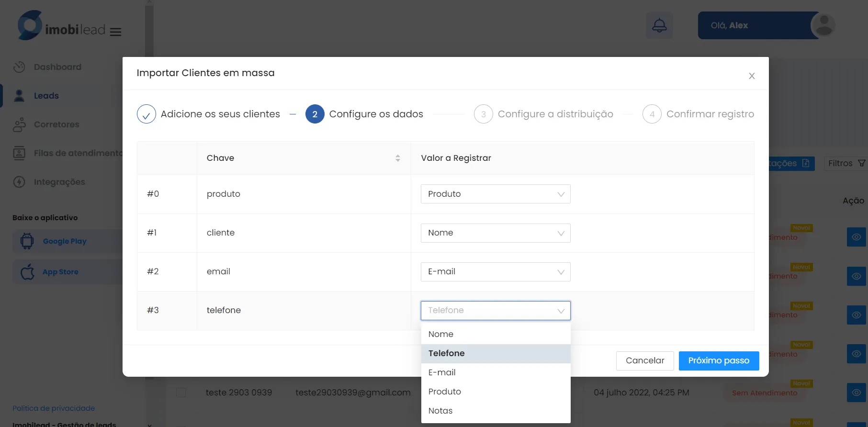Click step 2 Configure os dados
Viewport: 868px width, 427px height.
364,114
